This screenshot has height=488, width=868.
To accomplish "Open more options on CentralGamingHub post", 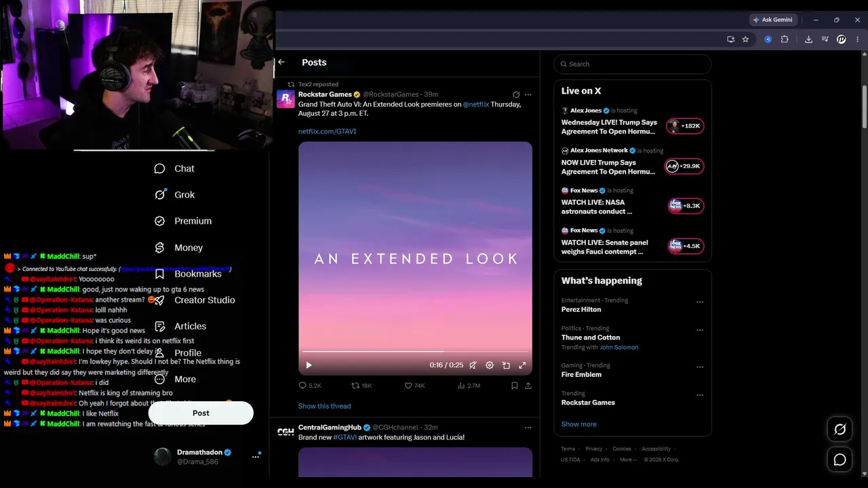I will [528, 428].
